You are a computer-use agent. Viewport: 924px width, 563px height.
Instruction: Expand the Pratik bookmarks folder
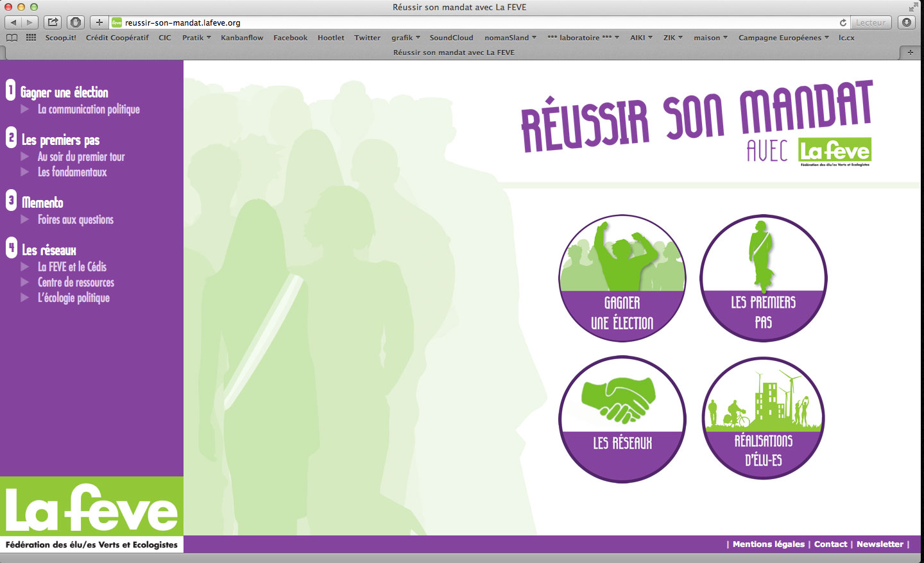196,38
